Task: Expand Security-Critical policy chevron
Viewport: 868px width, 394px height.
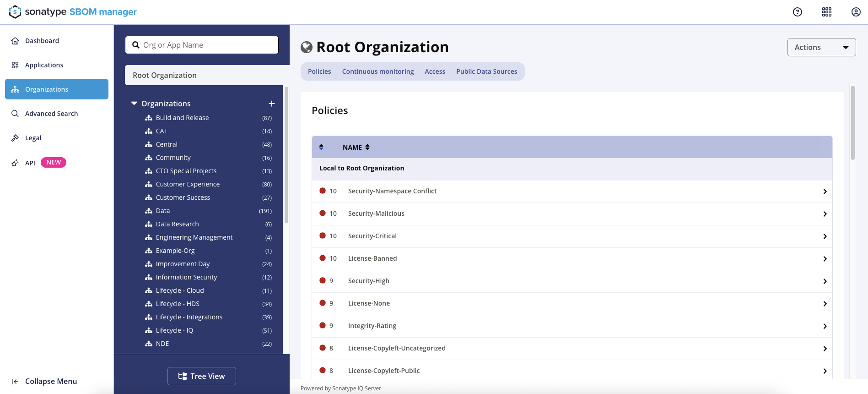Action: [825, 236]
